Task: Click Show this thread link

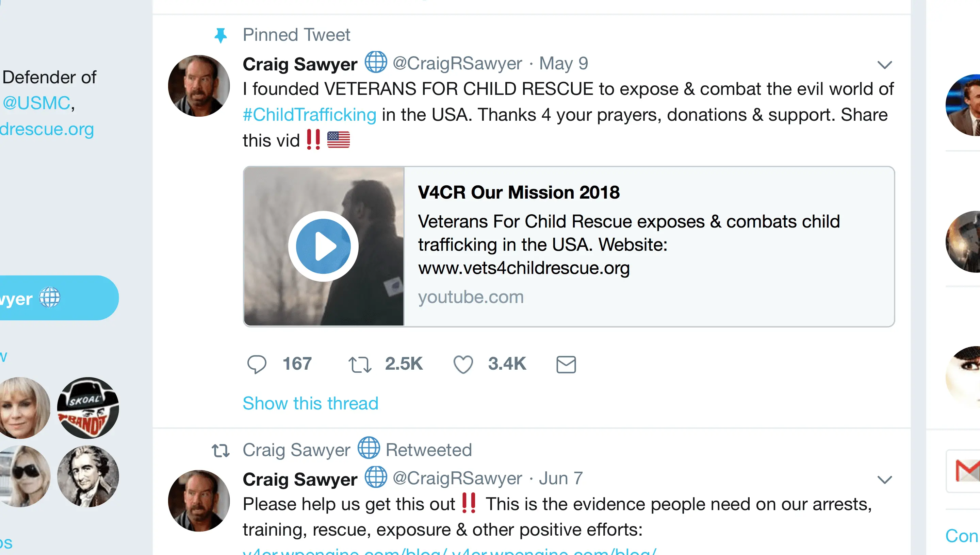Action: tap(310, 403)
